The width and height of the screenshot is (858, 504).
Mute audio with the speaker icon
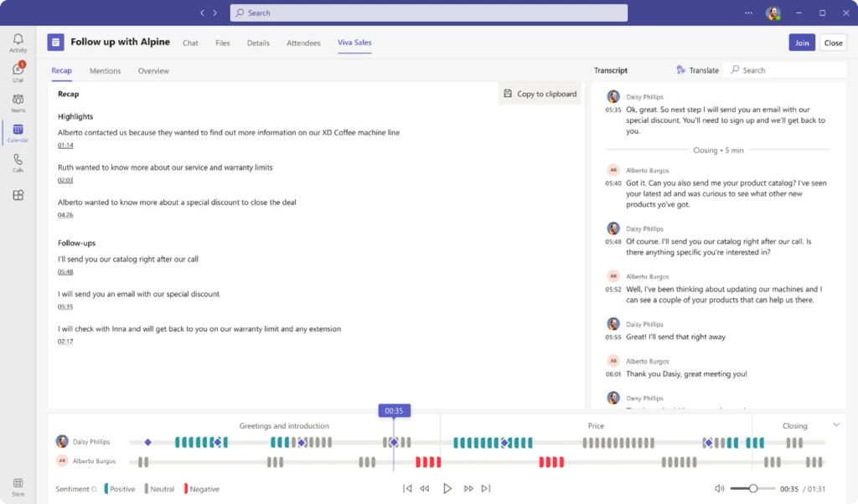tap(718, 487)
